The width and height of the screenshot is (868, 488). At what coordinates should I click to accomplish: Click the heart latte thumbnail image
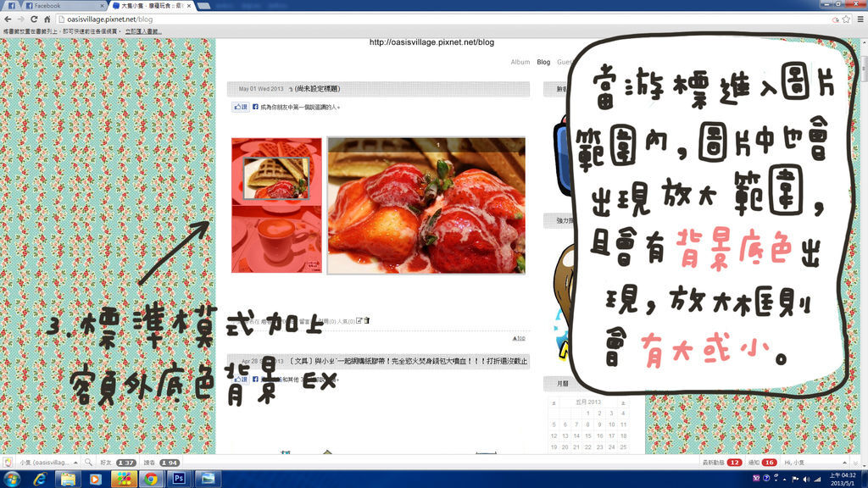(276, 239)
